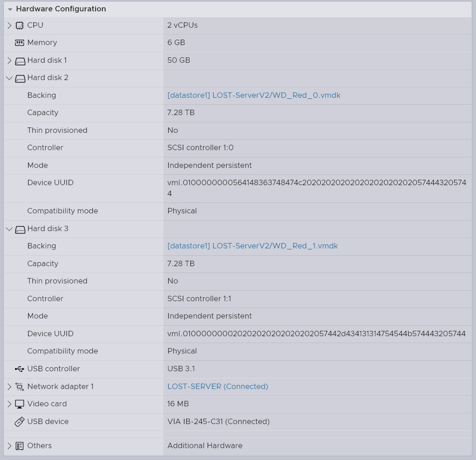Click the USB controller icon

(20, 369)
